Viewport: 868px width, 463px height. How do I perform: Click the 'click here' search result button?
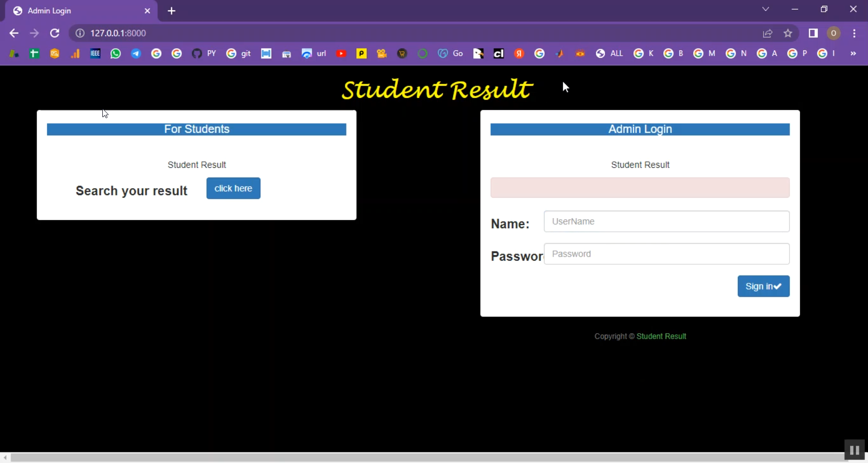(233, 188)
